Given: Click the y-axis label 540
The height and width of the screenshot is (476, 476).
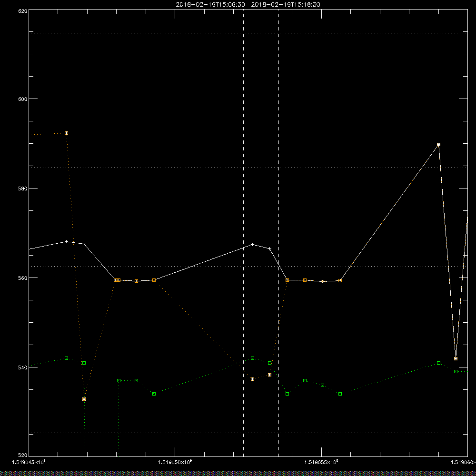Looking at the screenshot, I should pyautogui.click(x=23, y=367).
